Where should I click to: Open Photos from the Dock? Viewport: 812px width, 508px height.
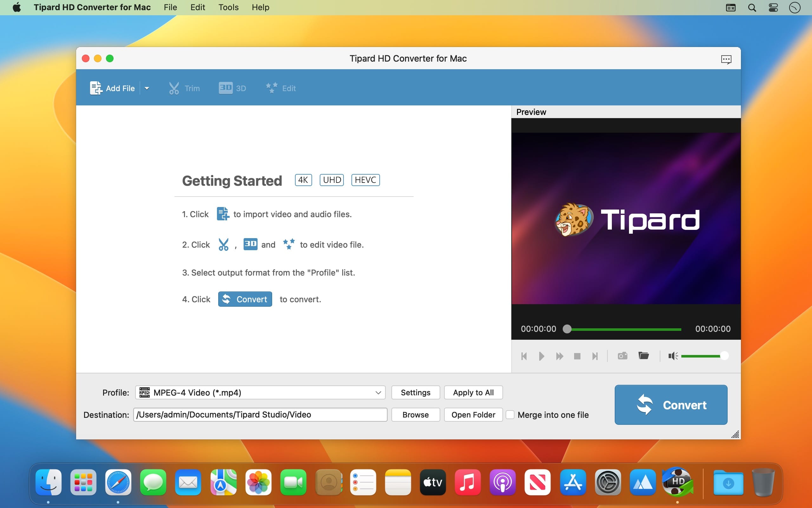258,482
